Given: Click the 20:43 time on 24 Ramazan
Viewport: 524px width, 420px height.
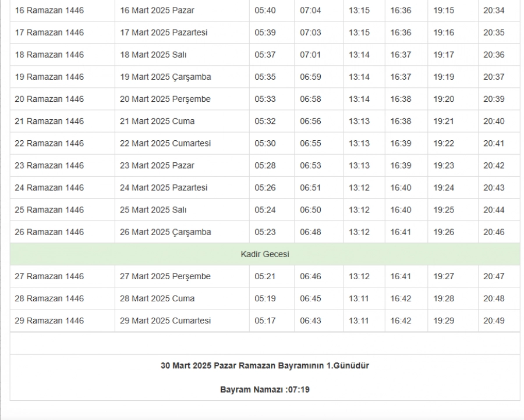Looking at the screenshot, I should point(494,187).
